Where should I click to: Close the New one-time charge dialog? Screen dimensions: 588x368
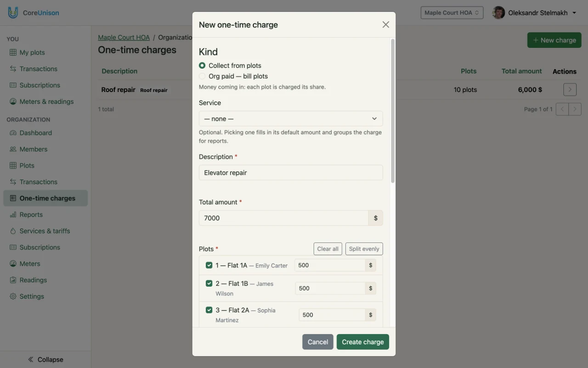click(386, 25)
